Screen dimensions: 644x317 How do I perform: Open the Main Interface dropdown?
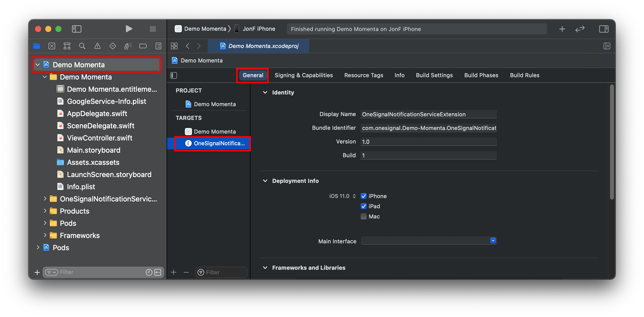493,241
